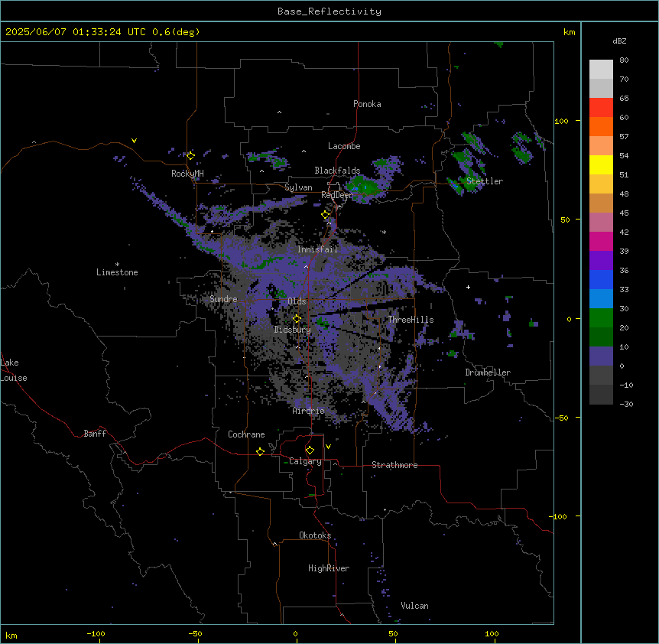Image resolution: width=659 pixels, height=644 pixels.
Task: Click the yellow diamond marker south of RedDeer
Action: coord(326,215)
